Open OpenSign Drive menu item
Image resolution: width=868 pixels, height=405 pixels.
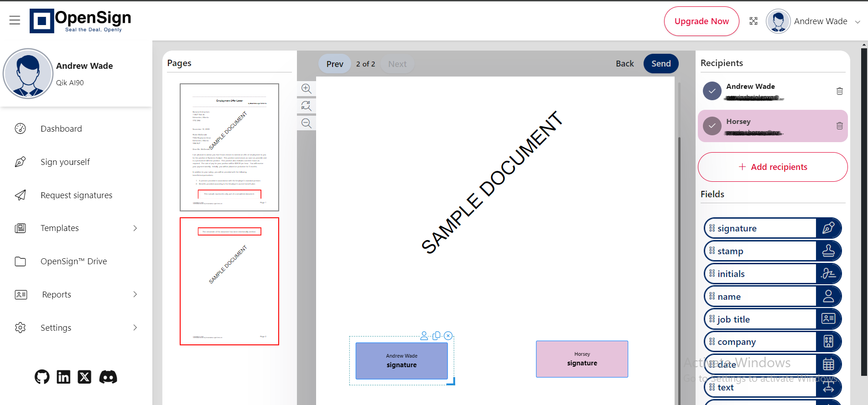73,261
